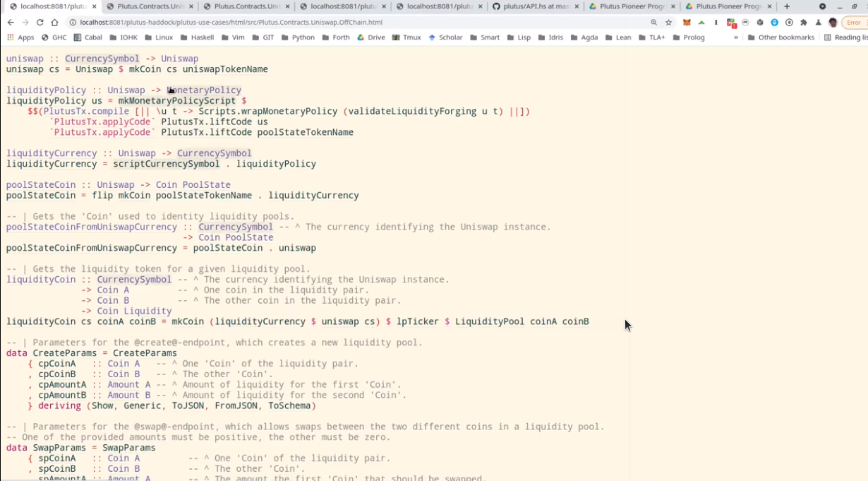The width and height of the screenshot is (868, 481).
Task: Open the Apps grid shortcut
Action: pos(20,37)
